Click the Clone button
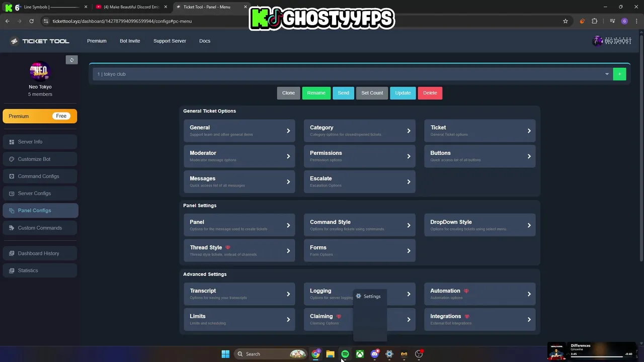Screen dimensions: 644x362 288,93
